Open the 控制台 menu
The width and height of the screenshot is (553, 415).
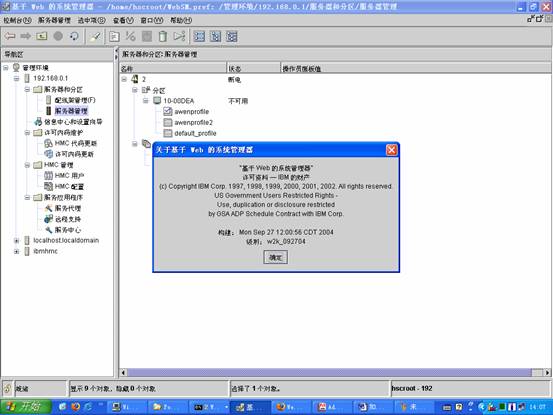pyautogui.click(x=17, y=20)
